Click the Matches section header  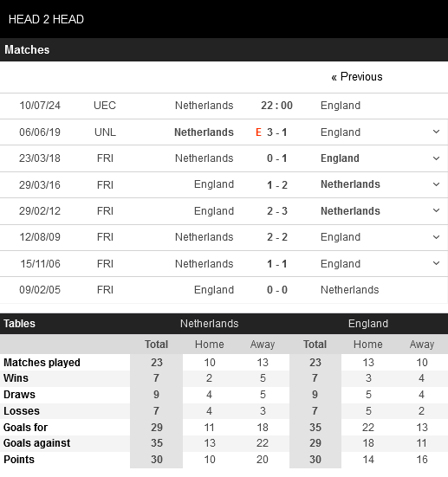point(27,49)
